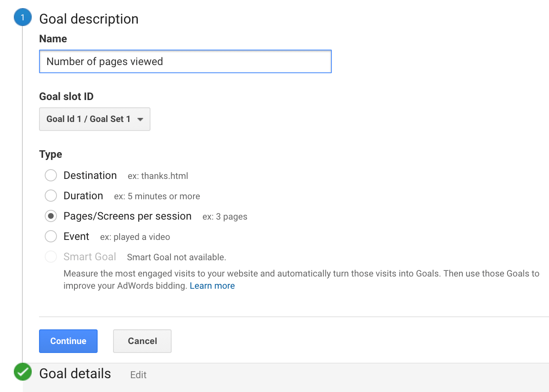Click the disabled Smart Goal radio button
This screenshot has height=392, width=549.
[51, 257]
